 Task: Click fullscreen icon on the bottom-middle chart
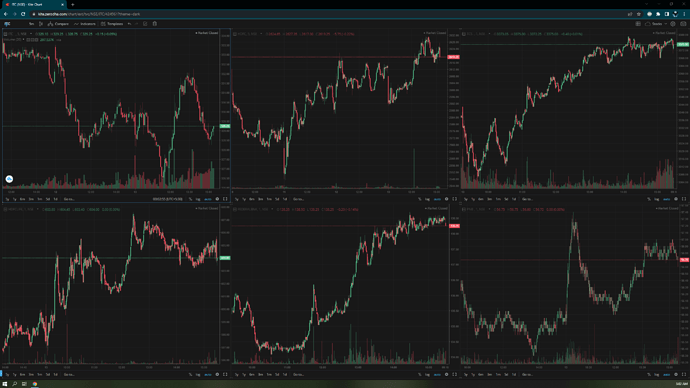455,375
